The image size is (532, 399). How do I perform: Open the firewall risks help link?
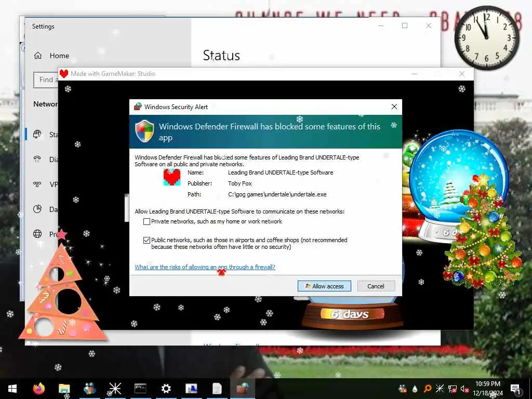point(205,267)
